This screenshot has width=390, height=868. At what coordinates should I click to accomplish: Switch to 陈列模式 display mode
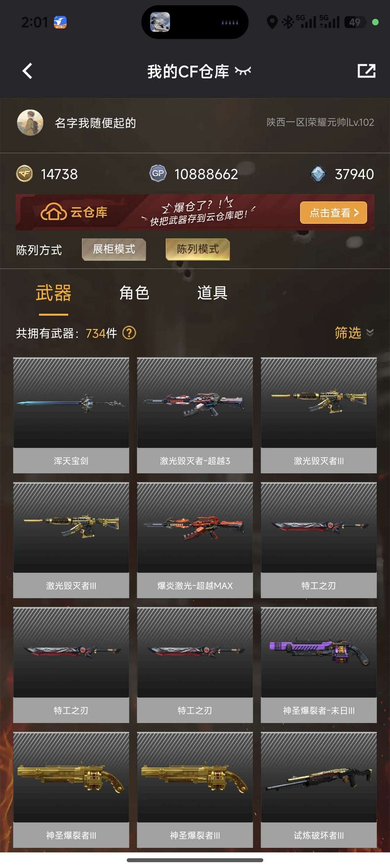coord(198,249)
